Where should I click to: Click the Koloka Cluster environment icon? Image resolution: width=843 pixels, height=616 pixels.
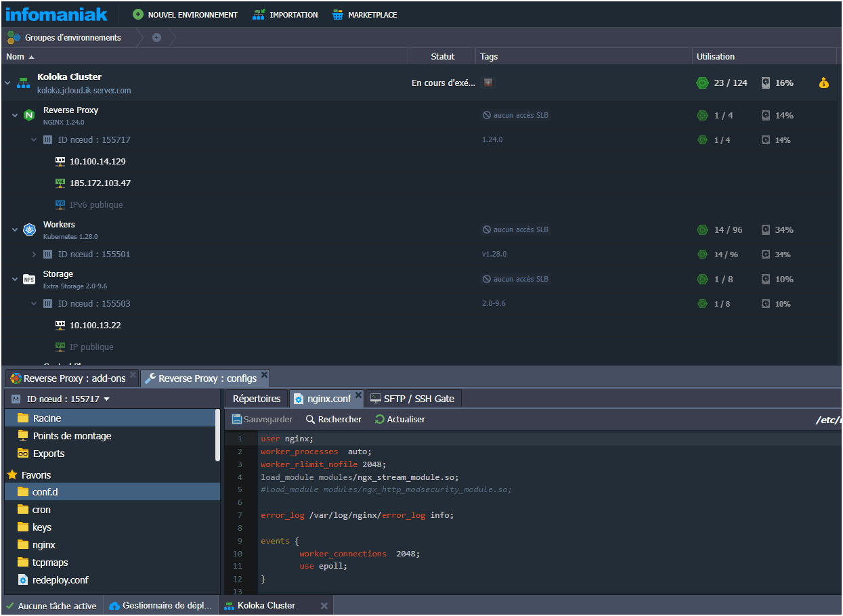pos(24,83)
